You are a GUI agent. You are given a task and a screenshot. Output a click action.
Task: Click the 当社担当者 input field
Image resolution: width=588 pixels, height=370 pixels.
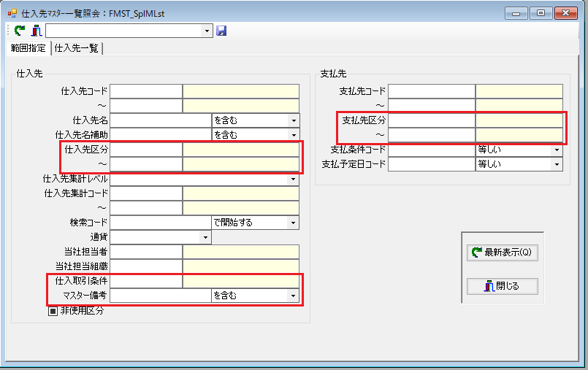(146, 252)
